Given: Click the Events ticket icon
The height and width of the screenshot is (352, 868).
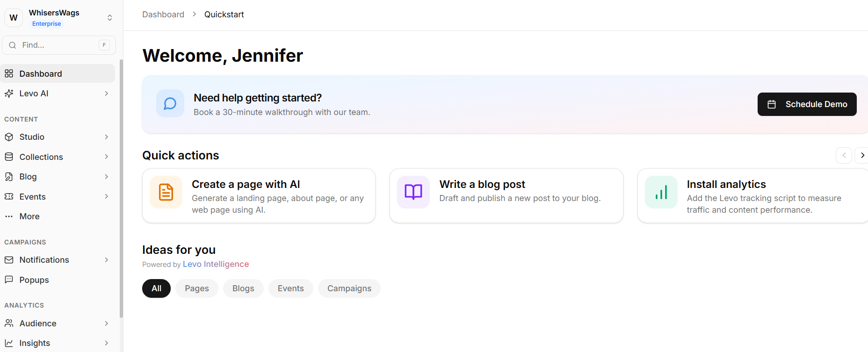Looking at the screenshot, I should (x=9, y=197).
